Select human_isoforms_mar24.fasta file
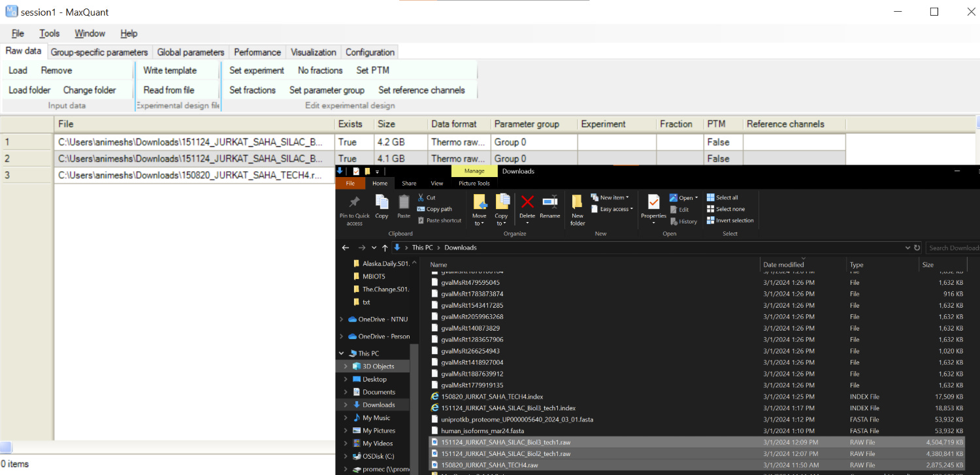Viewport: 980px width, 475px height. point(482,431)
